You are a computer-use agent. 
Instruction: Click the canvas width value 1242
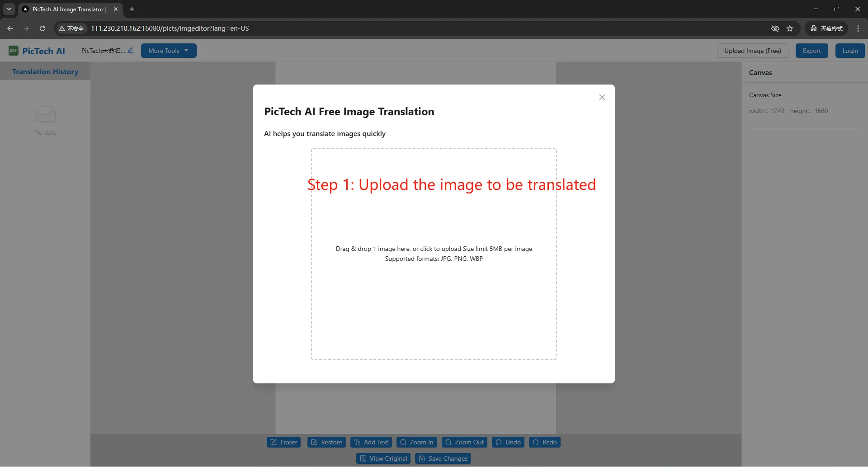pyautogui.click(x=778, y=111)
